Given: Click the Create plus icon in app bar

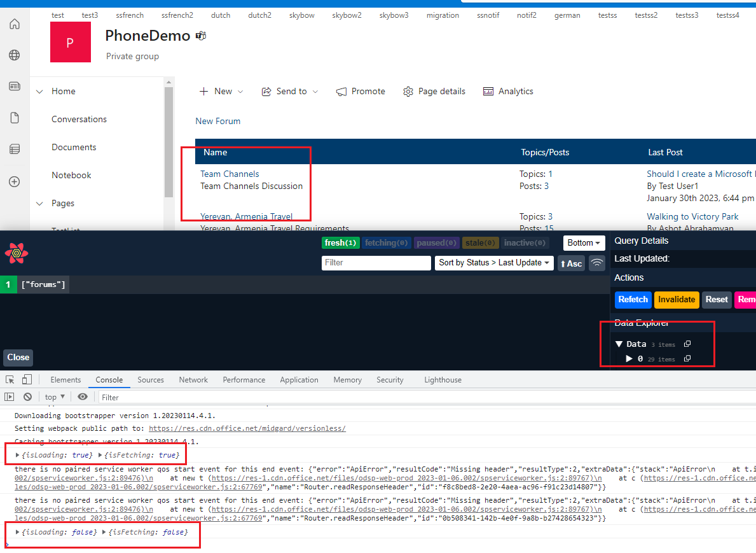Looking at the screenshot, I should click(15, 181).
